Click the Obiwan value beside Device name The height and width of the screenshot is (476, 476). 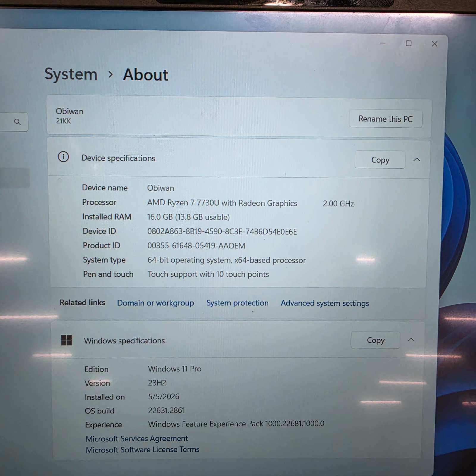(x=160, y=188)
